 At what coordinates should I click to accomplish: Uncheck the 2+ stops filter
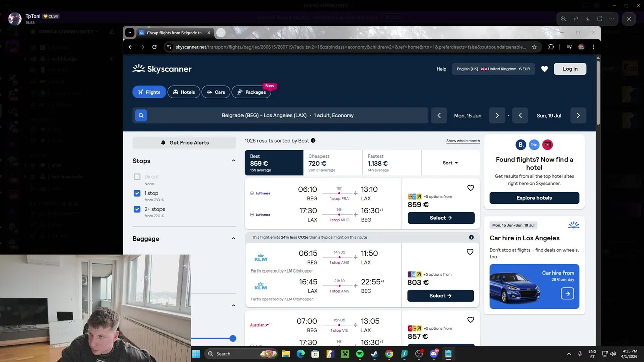tap(137, 209)
